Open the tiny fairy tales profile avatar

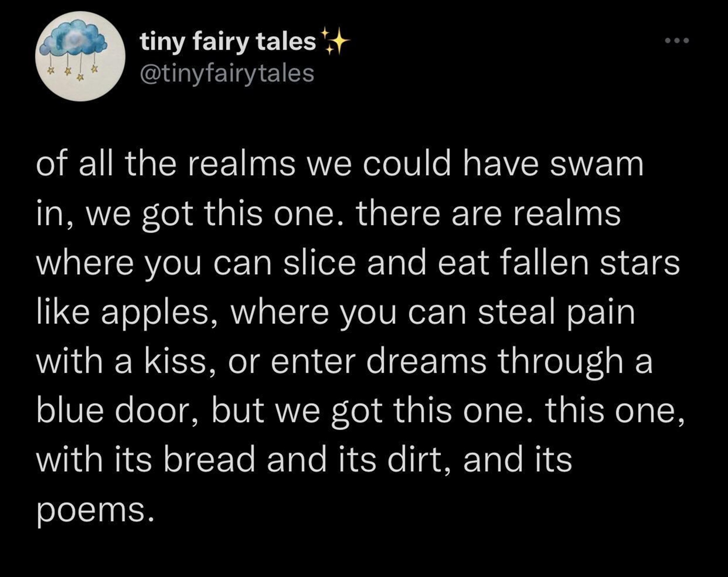click(80, 56)
